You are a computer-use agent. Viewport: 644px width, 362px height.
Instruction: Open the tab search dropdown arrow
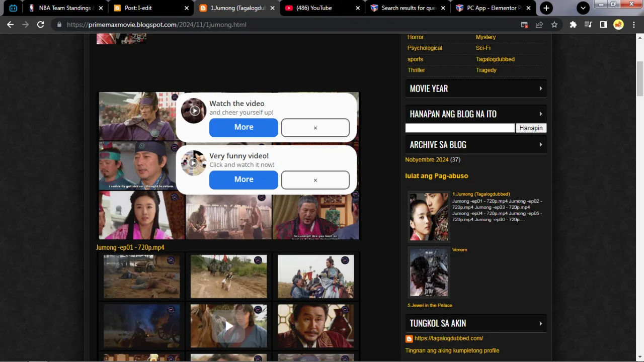pos(583,8)
